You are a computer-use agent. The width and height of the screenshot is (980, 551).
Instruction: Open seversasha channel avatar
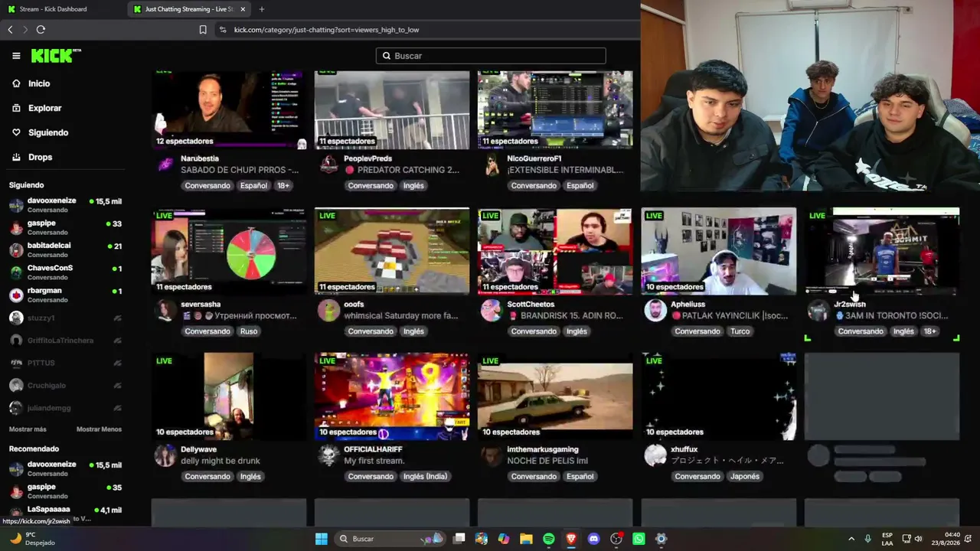(x=165, y=310)
